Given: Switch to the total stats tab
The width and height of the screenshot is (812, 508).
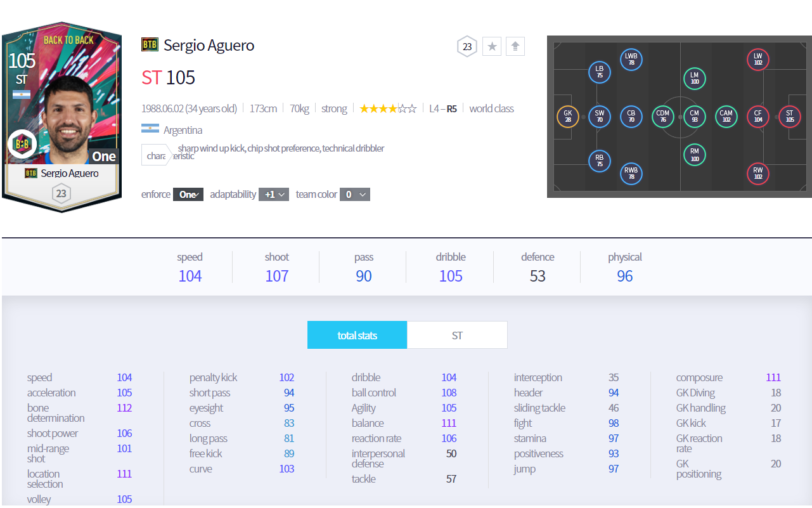Looking at the screenshot, I should click(x=357, y=335).
